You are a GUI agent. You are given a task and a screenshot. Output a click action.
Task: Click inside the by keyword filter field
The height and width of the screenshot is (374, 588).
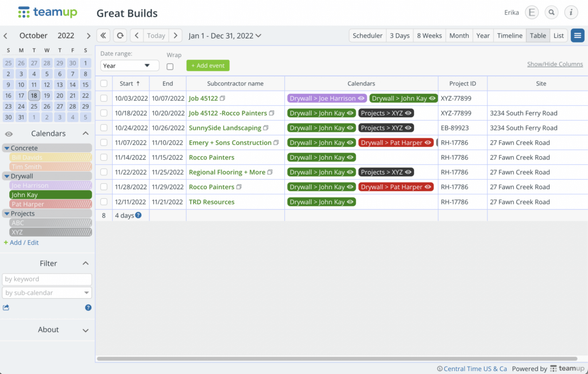(47, 279)
